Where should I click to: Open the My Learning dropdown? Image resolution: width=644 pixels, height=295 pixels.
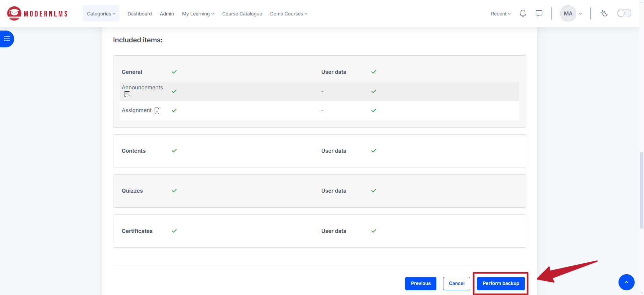pos(198,14)
